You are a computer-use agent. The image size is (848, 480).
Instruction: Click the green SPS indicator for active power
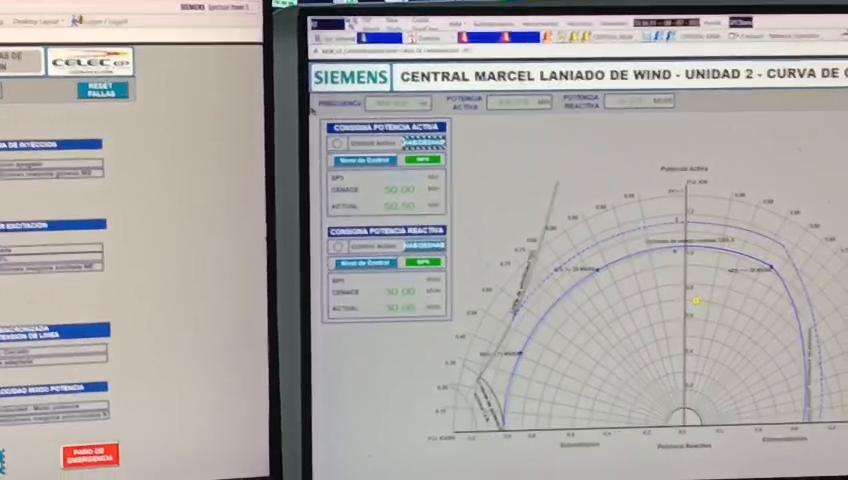(x=423, y=160)
